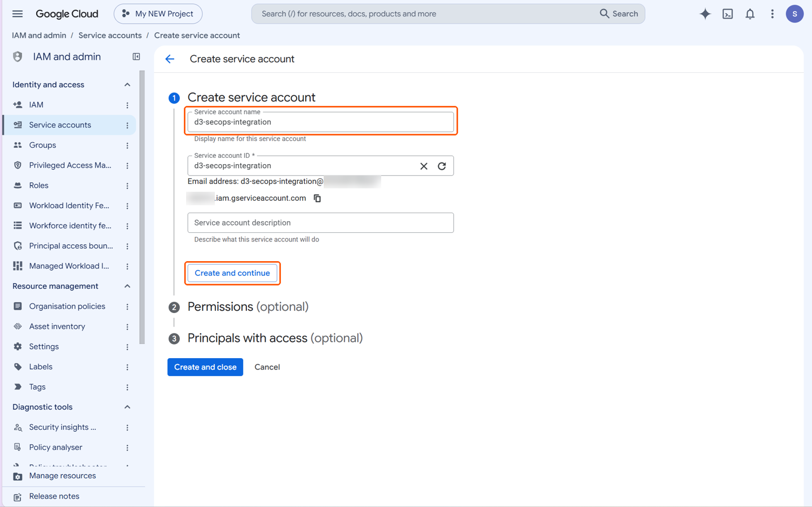812x507 pixels.
Task: Collapse the Identity and access section
Action: click(x=127, y=85)
